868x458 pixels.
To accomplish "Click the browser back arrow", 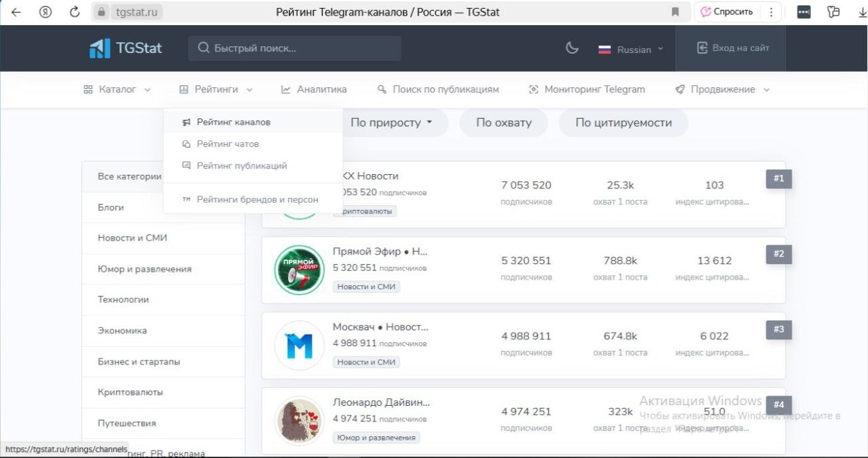I will click(x=16, y=12).
